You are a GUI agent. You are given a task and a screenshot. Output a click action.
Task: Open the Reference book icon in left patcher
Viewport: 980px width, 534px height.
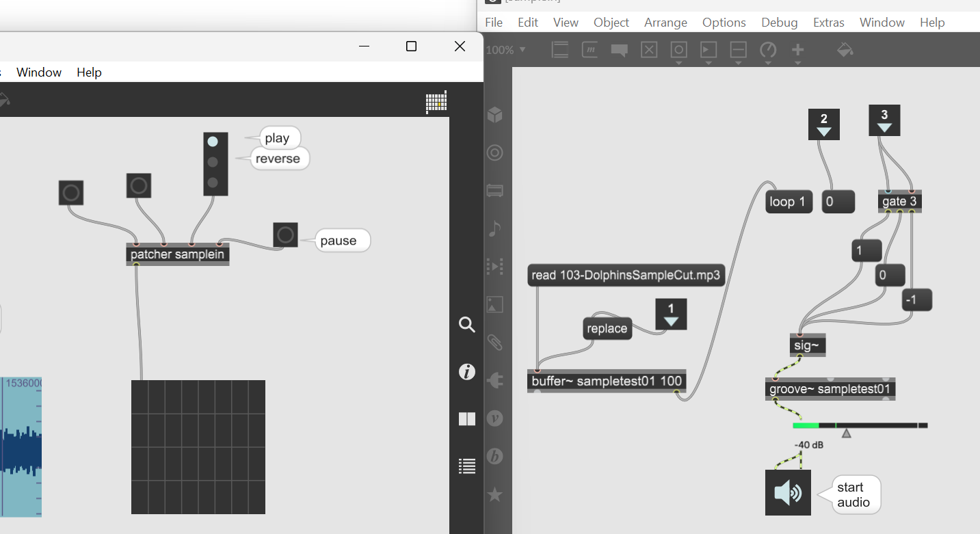[467, 419]
